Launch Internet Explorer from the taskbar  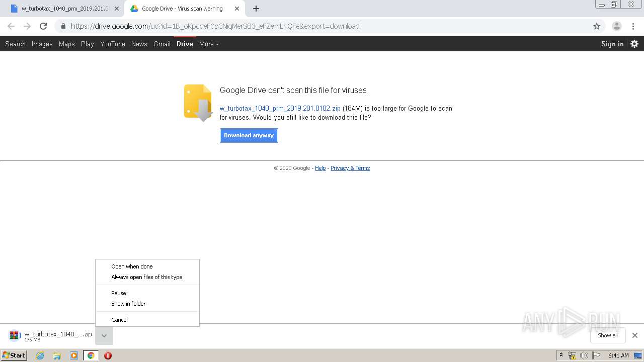[40, 355]
